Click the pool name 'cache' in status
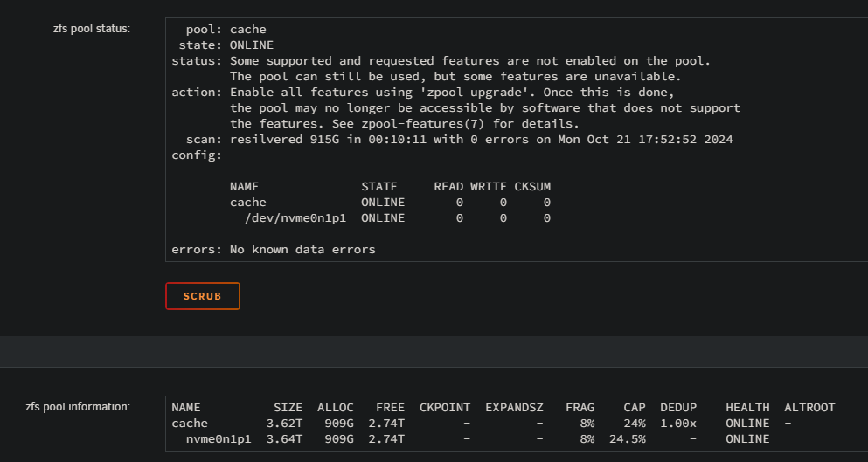The image size is (868, 462). pos(248,30)
